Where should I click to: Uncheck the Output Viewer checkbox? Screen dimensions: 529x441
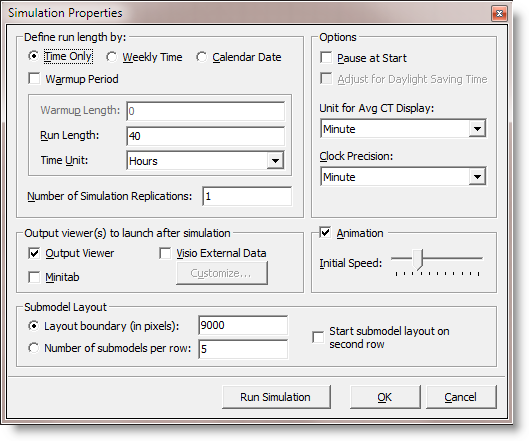34,253
